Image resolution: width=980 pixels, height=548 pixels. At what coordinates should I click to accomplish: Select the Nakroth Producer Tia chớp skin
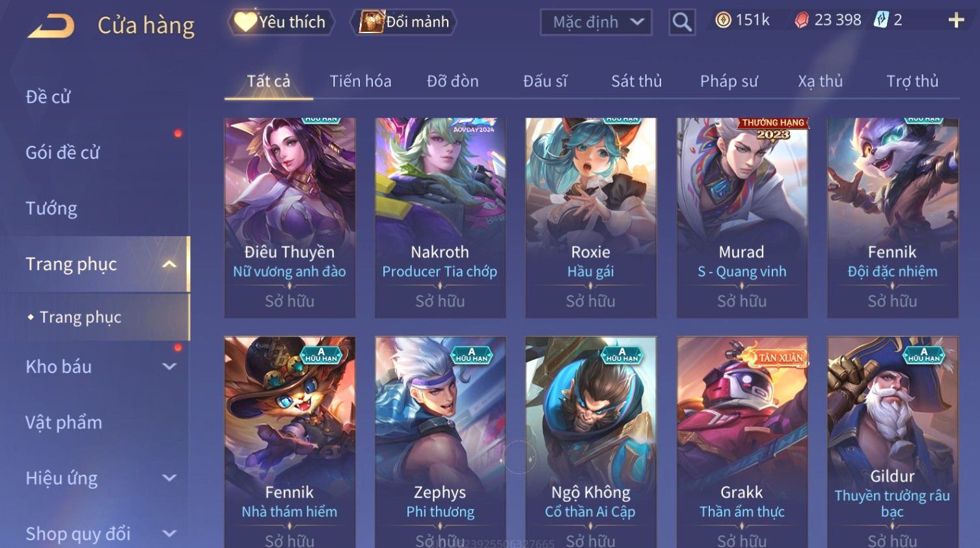coord(440,218)
